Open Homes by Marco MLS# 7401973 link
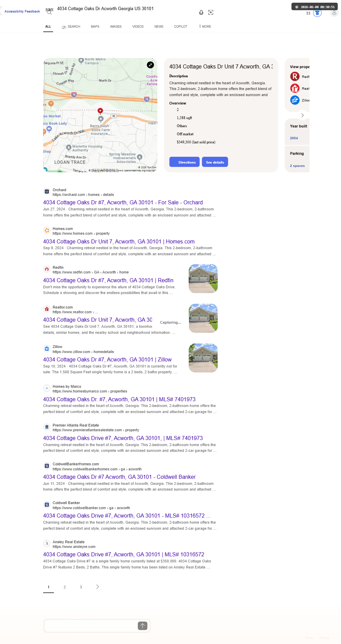Image resolution: width=341 pixels, height=644 pixels. (119, 399)
